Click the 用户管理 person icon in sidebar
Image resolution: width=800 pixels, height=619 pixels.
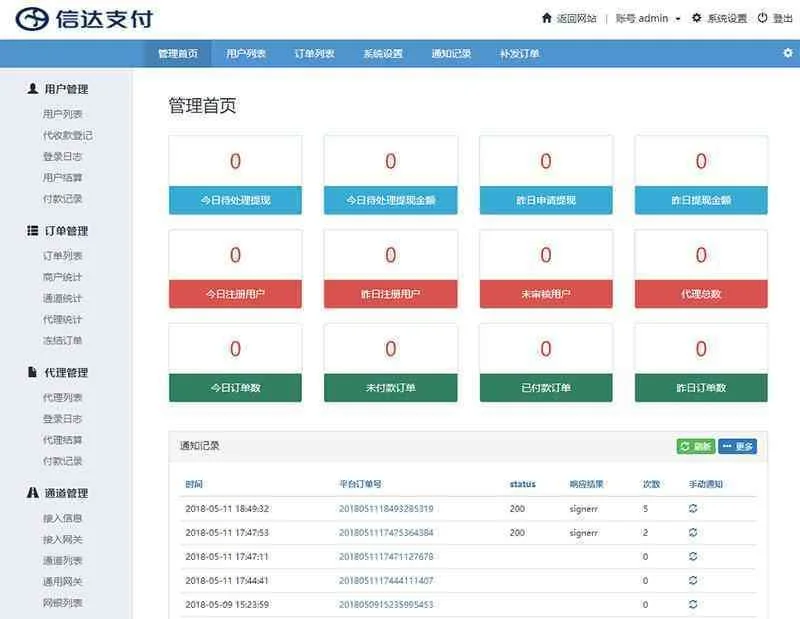tap(33, 89)
